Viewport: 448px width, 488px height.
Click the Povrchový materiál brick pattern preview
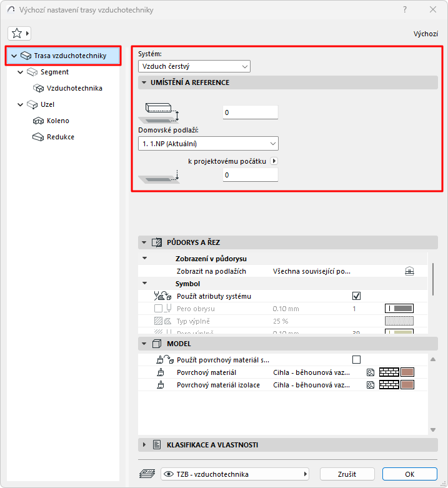point(389,372)
